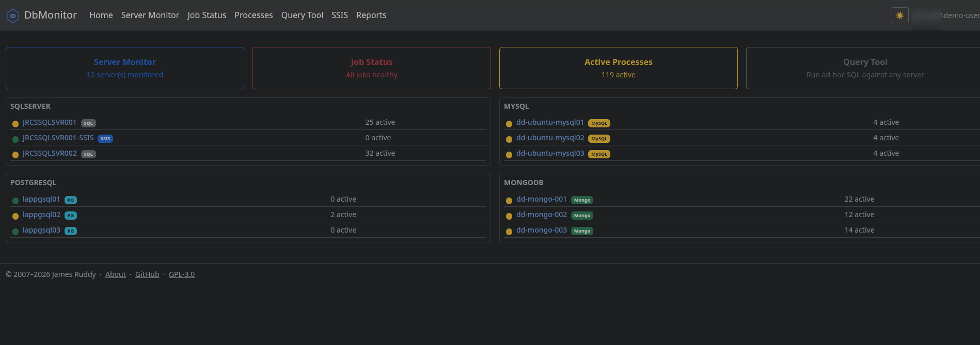Click the yellow status dot for lappgsql02
This screenshot has width=980, height=345.
pos(15,216)
